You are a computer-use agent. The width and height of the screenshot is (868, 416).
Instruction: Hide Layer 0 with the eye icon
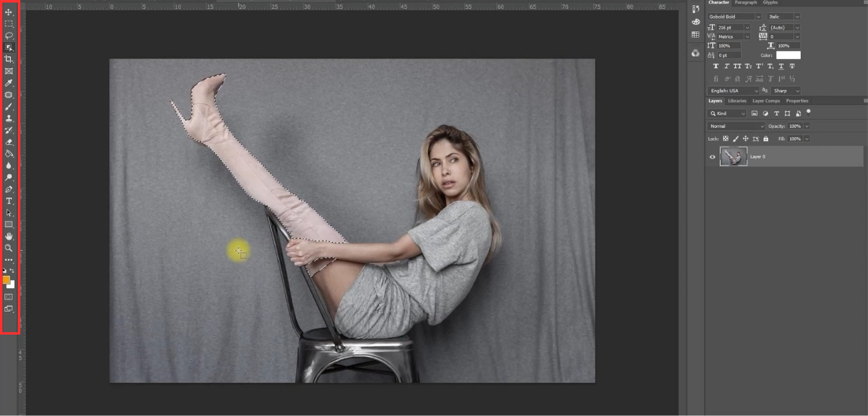[712, 156]
